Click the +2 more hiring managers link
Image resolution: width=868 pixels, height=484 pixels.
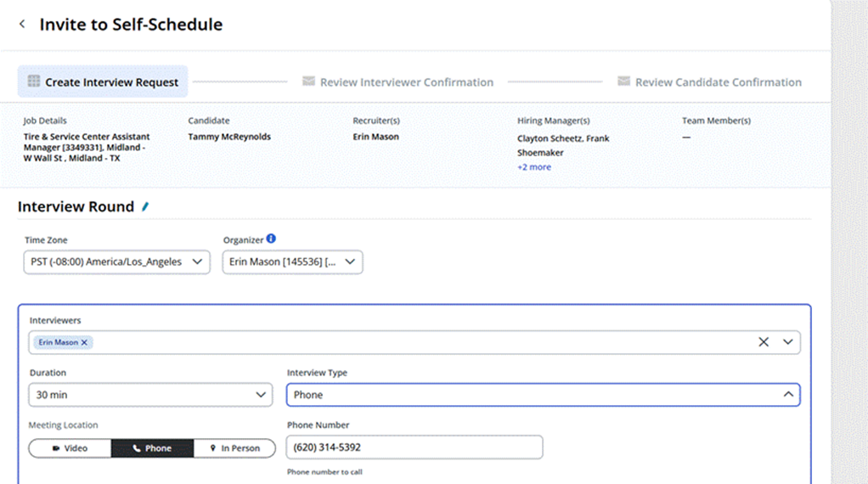[x=534, y=167]
